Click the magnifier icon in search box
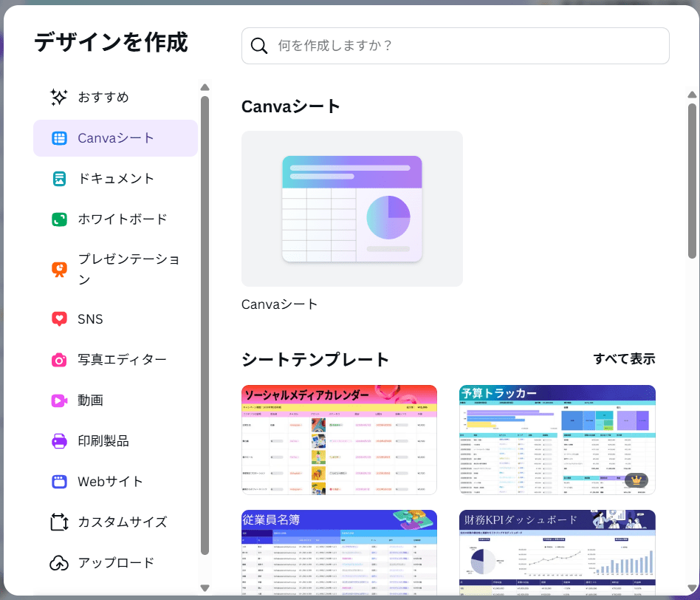The width and height of the screenshot is (700, 600). coord(259,46)
